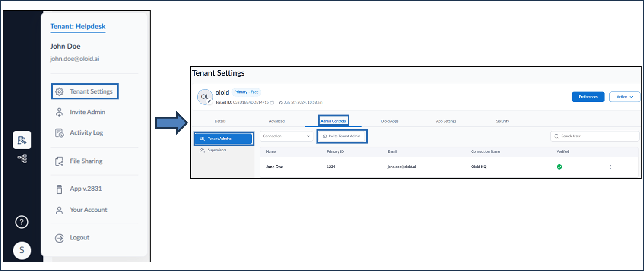This screenshot has width=644, height=271.
Task: Click john.doe@oloid.ai email text
Action: click(x=75, y=59)
